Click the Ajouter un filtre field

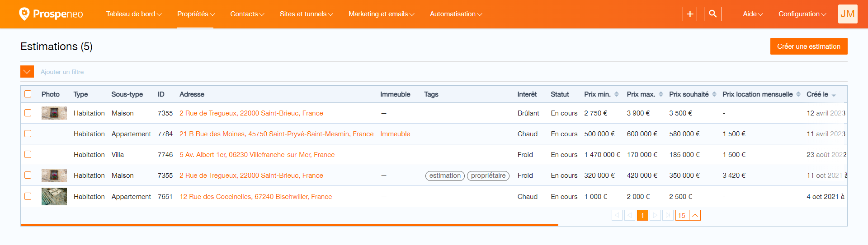pyautogui.click(x=62, y=72)
